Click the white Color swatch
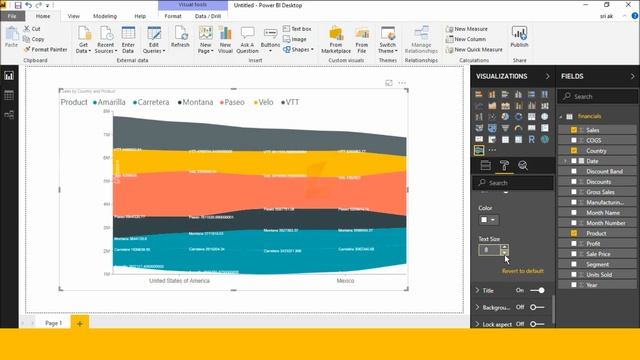The height and width of the screenshot is (360, 640). (x=484, y=220)
